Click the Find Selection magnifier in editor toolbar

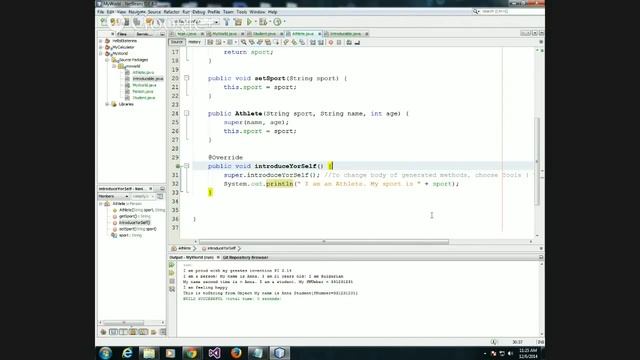point(243,42)
